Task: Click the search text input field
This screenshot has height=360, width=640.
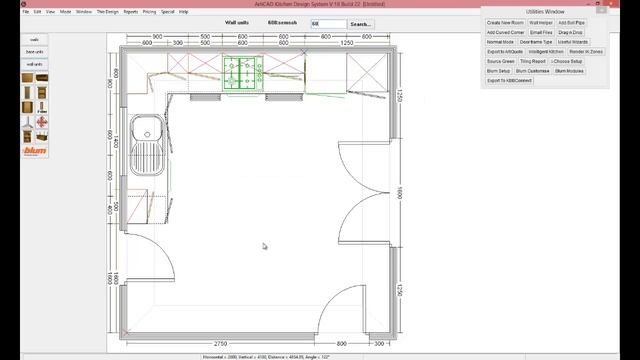Action: coord(329,24)
